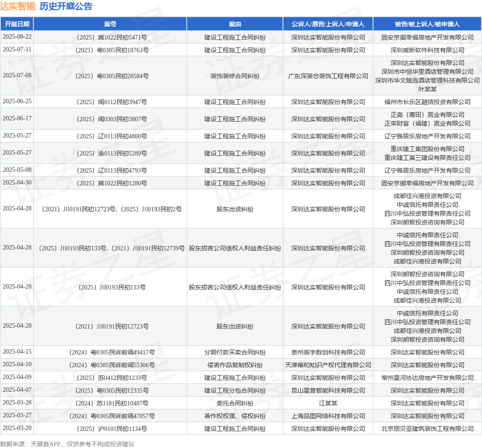The image size is (482, 448).
Task: Click cause 建设工程分包合同纠纷
Action: click(235, 390)
